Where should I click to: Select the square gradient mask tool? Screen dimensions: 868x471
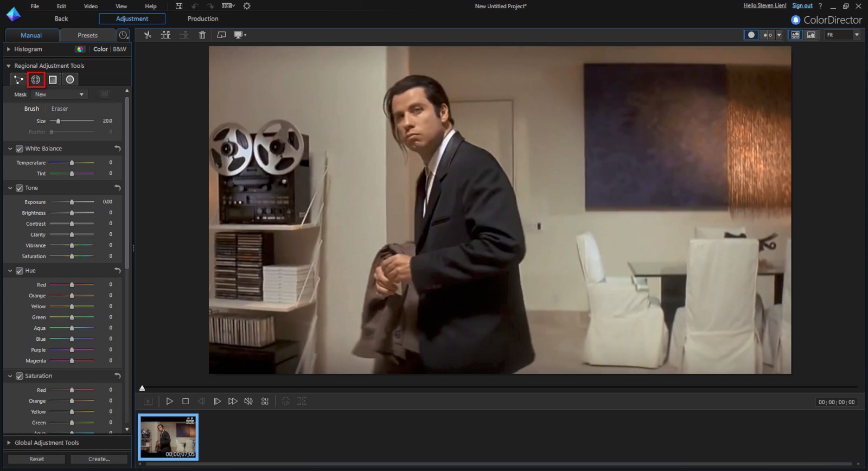(53, 80)
